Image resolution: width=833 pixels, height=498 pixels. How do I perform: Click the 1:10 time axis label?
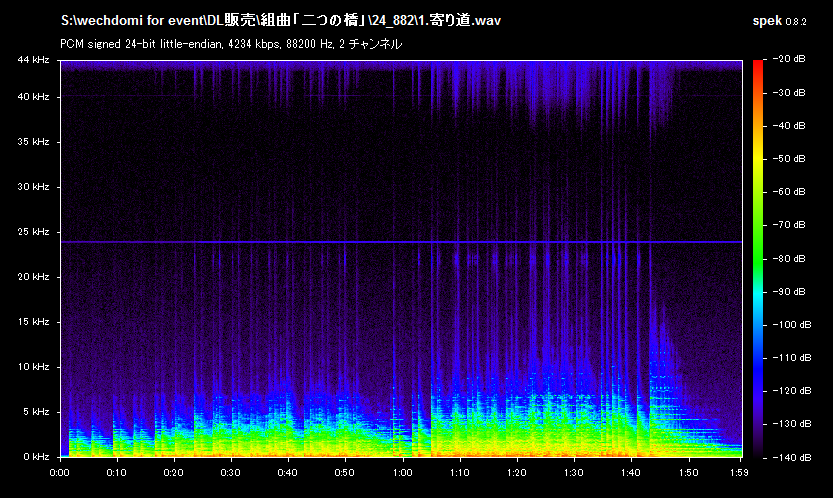point(460,473)
